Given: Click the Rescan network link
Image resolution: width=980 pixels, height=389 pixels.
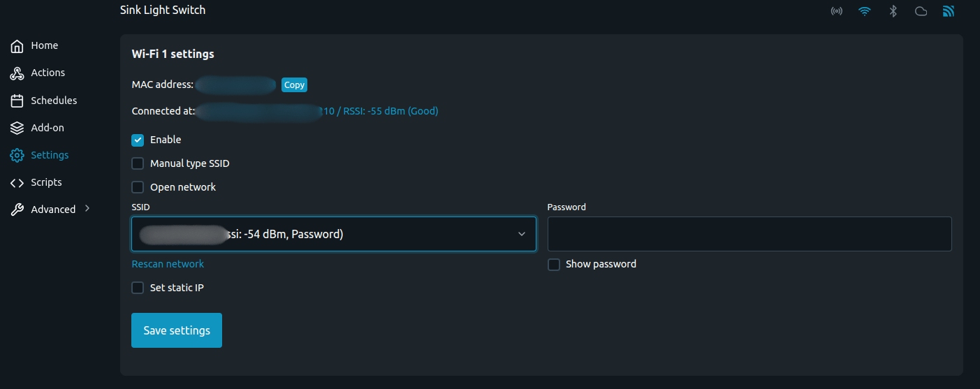Looking at the screenshot, I should tap(168, 264).
